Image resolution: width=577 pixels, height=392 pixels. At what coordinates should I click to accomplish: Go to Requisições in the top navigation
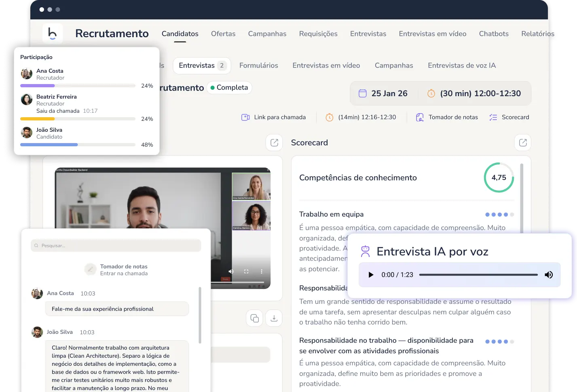[x=318, y=34]
